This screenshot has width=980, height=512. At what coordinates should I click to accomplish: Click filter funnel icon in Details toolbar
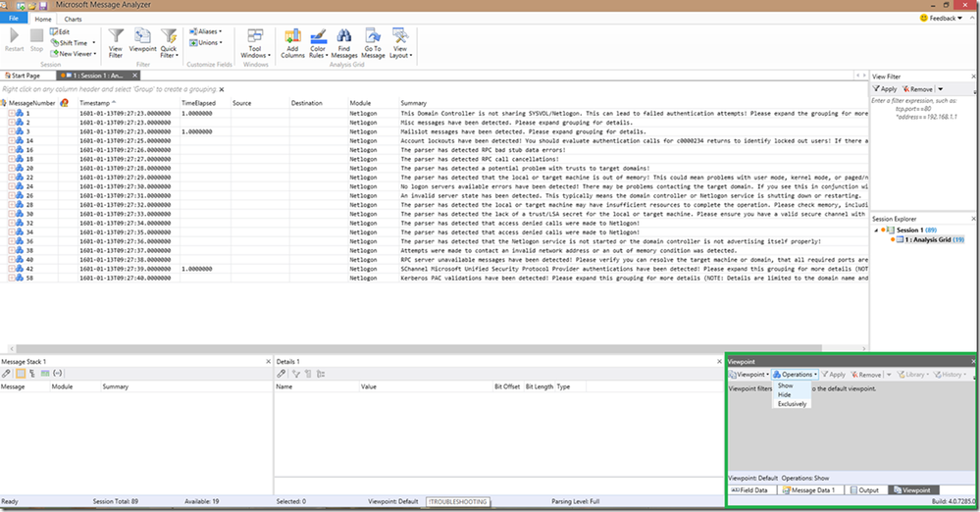pyautogui.click(x=295, y=374)
